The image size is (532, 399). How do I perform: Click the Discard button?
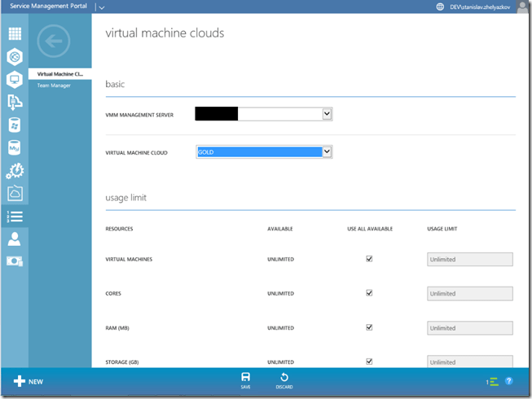pos(284,379)
